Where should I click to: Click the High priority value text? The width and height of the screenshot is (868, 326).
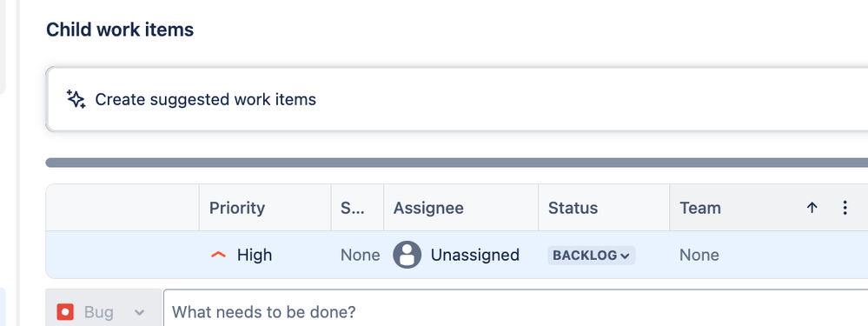click(255, 256)
